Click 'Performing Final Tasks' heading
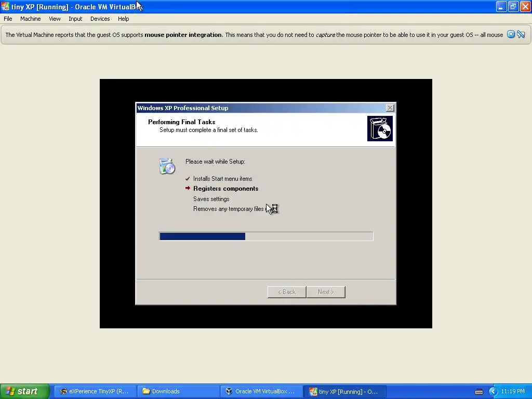 [181, 122]
